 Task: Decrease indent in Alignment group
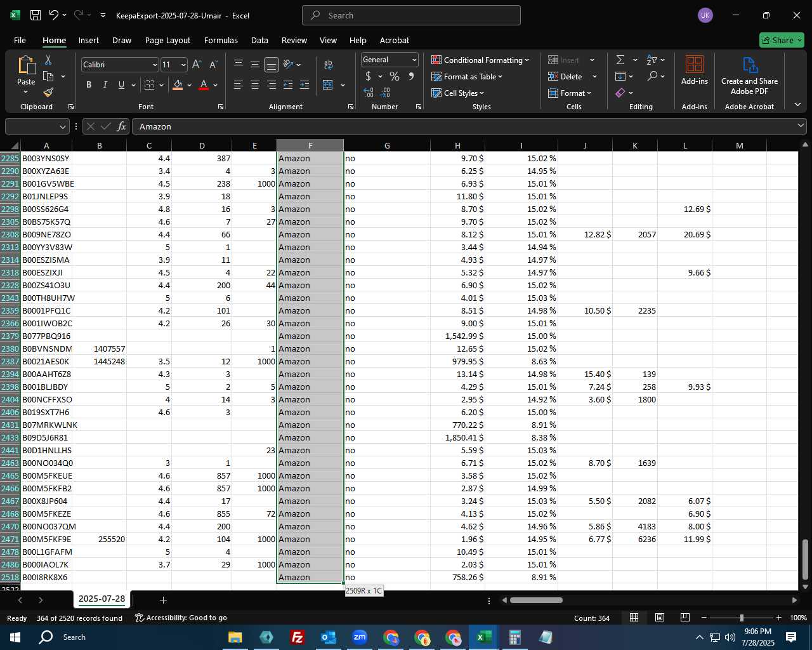(x=288, y=85)
